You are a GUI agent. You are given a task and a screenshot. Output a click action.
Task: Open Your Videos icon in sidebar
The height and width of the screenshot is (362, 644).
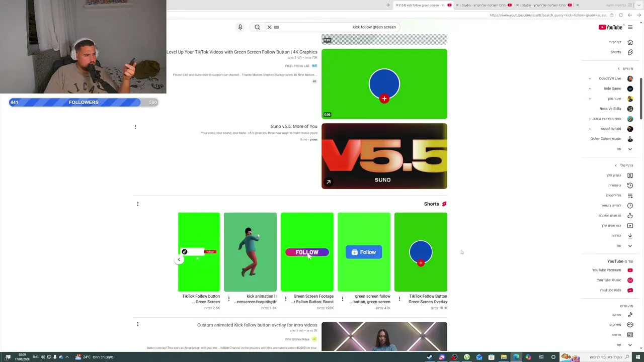(630, 226)
